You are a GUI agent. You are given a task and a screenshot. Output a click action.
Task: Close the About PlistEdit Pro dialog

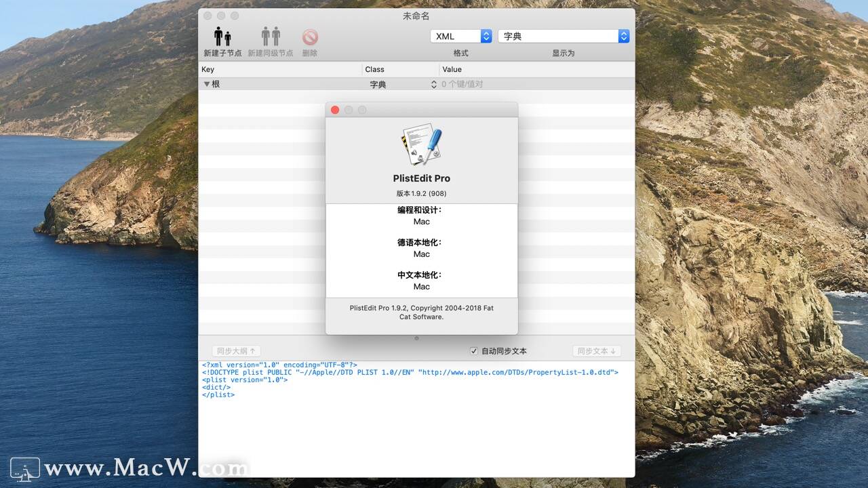pos(335,110)
